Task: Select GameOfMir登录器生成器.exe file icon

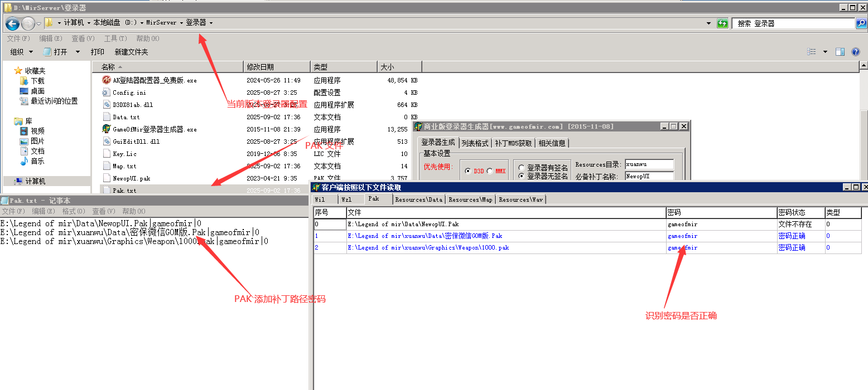Action: click(107, 129)
